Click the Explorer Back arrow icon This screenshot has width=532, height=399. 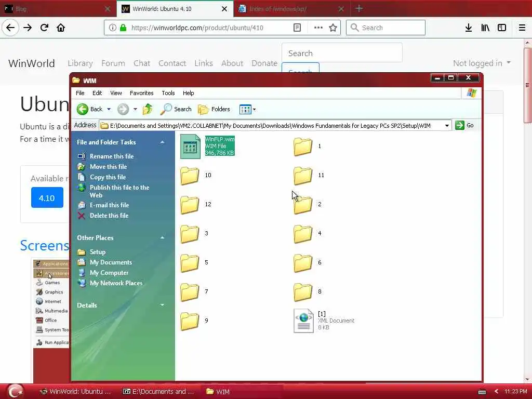pos(83,109)
